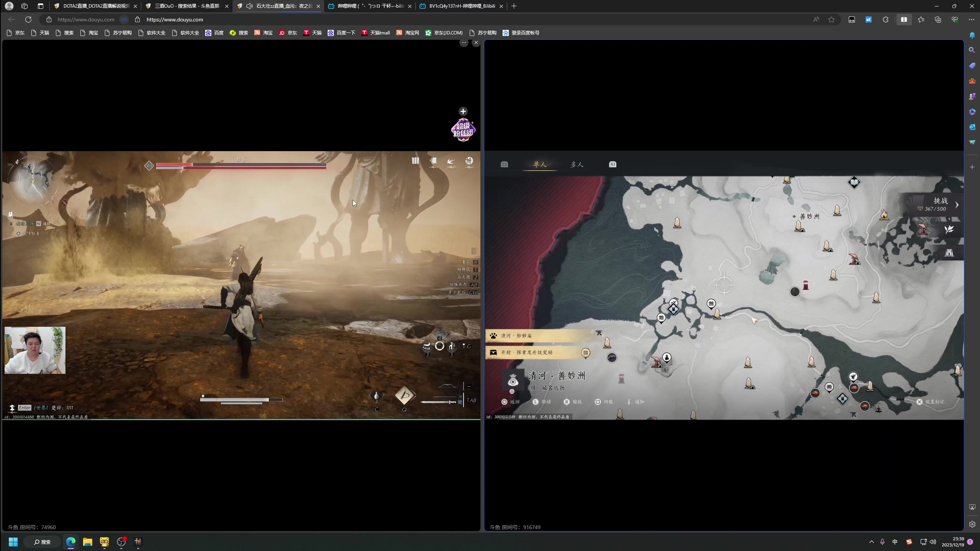Viewport: 980px width, 551px height.
Task: Open the Workspaces icon in the title bar
Action: click(25, 6)
